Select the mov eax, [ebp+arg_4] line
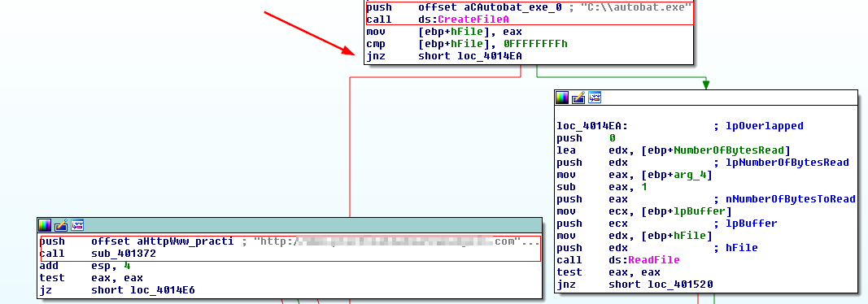 (x=635, y=175)
